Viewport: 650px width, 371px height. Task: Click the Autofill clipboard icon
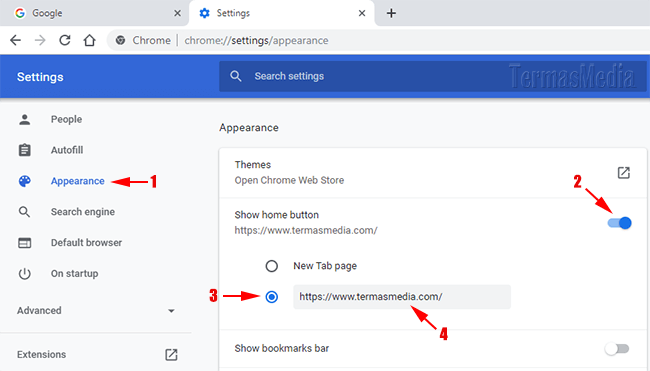(x=24, y=150)
